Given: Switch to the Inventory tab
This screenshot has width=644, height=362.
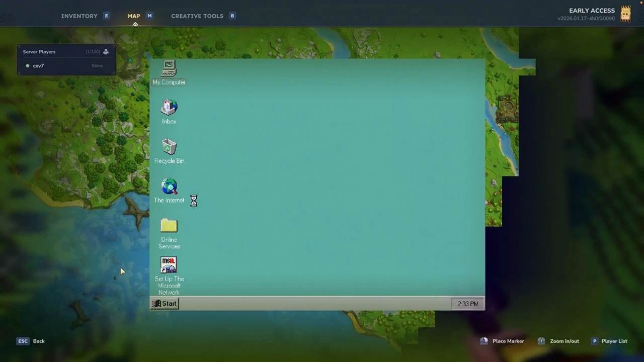Looking at the screenshot, I should pyautogui.click(x=79, y=16).
